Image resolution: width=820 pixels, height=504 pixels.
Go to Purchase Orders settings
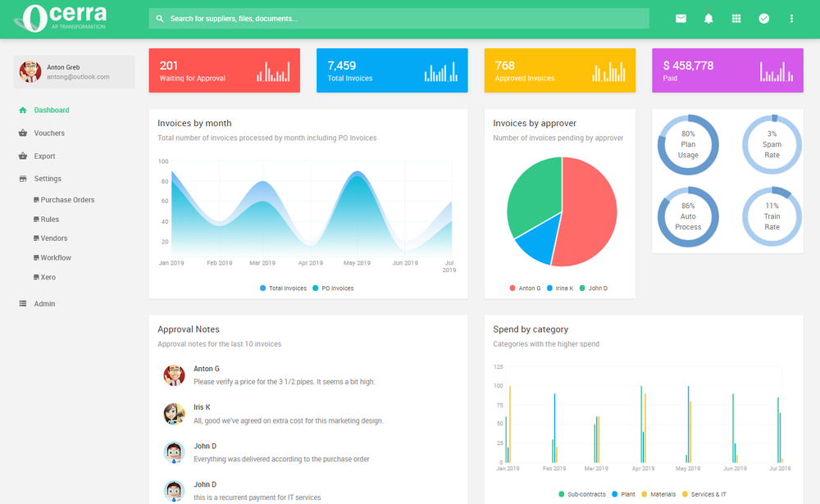[x=67, y=200]
